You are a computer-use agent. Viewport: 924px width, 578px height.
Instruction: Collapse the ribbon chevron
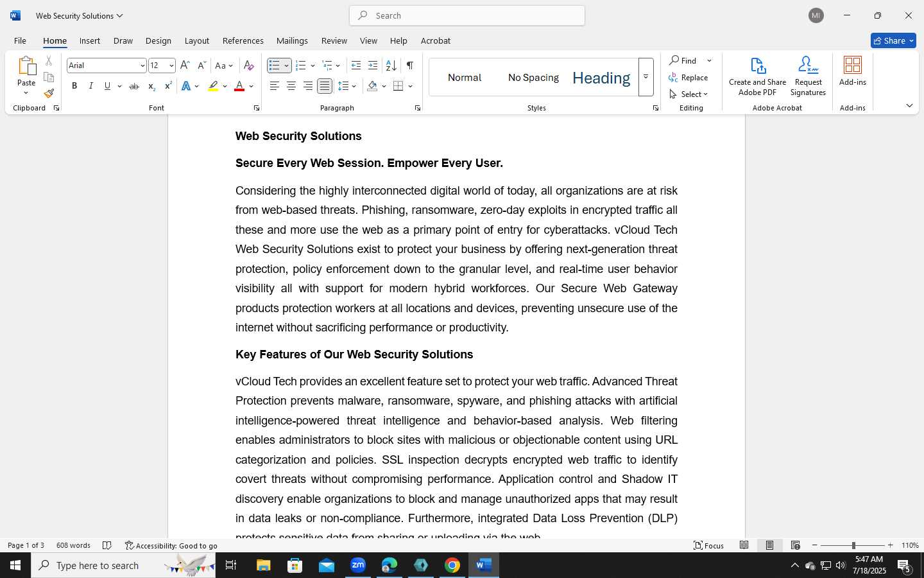(x=909, y=106)
